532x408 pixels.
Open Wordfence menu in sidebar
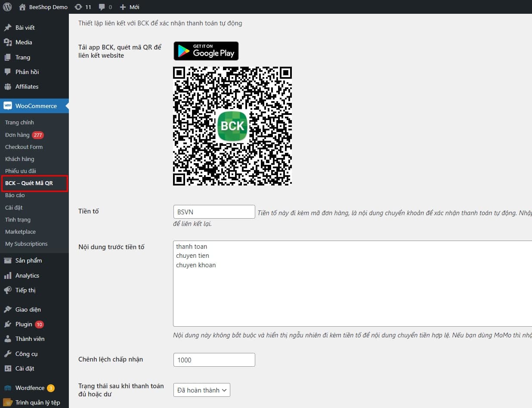coord(30,388)
